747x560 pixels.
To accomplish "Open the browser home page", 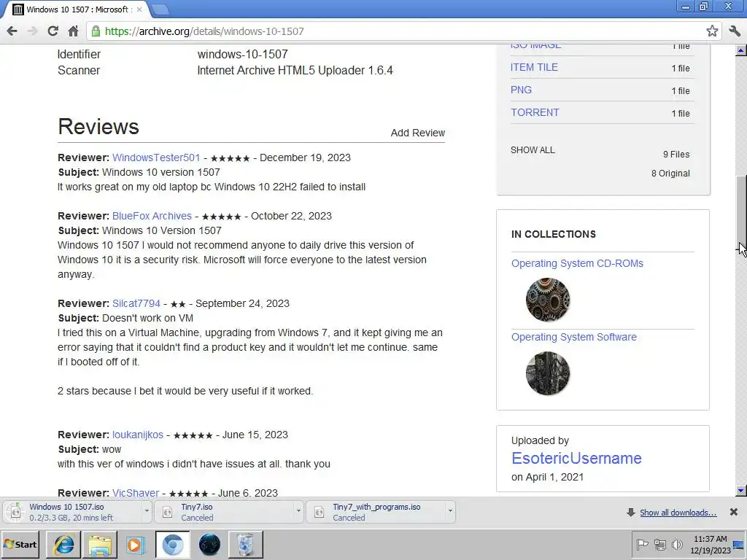I will click(73, 31).
